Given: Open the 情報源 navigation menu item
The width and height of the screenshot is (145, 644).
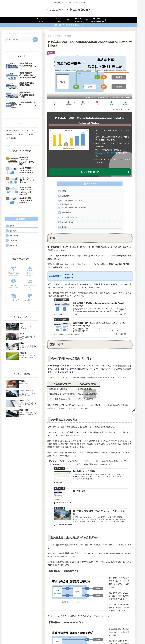Looking at the screenshot, I should 97,20.
